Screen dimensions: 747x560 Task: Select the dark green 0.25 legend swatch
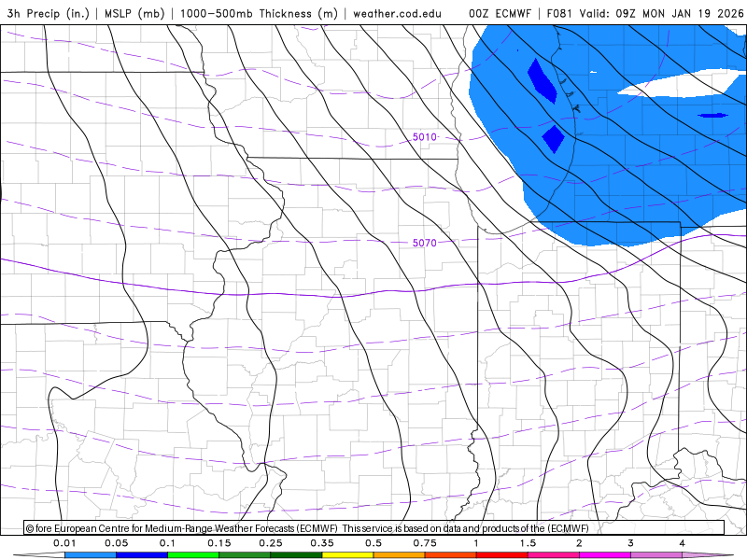click(x=296, y=555)
